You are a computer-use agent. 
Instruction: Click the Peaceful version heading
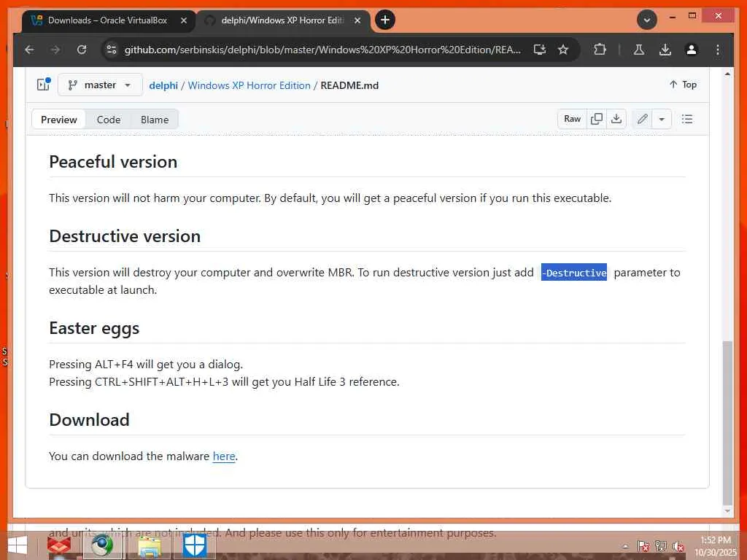pyautogui.click(x=113, y=162)
